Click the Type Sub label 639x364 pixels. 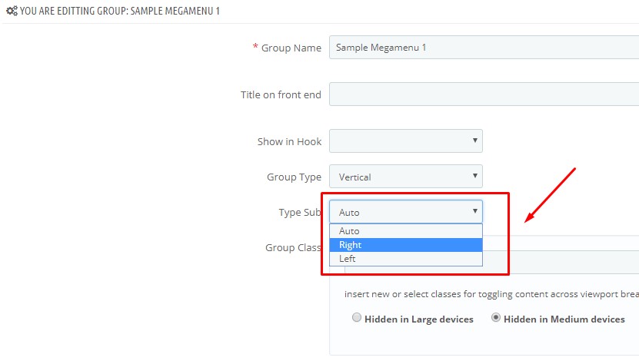300,213
